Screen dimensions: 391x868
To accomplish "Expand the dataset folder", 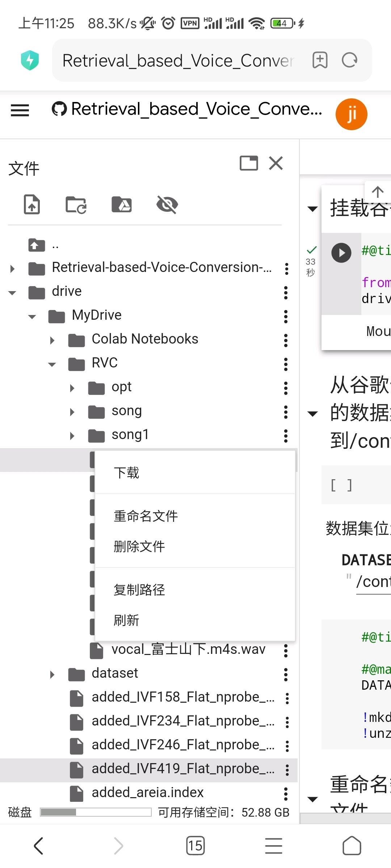I will [x=52, y=675].
